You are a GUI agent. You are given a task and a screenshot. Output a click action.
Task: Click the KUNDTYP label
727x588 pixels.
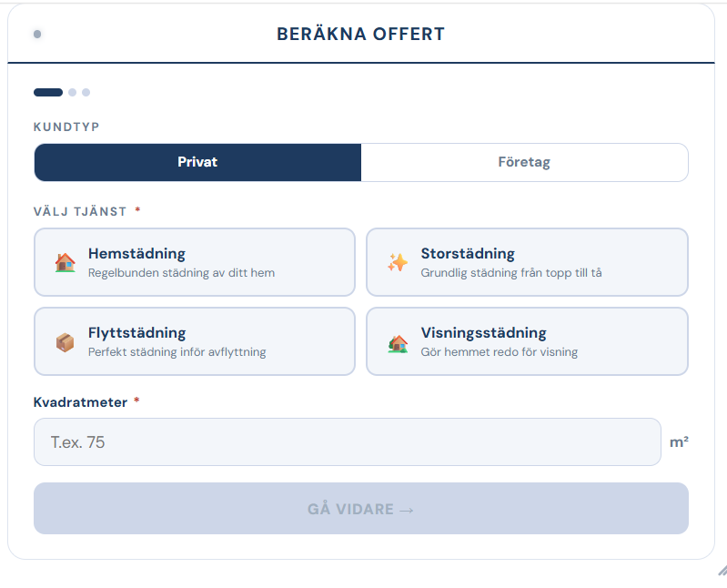click(66, 127)
